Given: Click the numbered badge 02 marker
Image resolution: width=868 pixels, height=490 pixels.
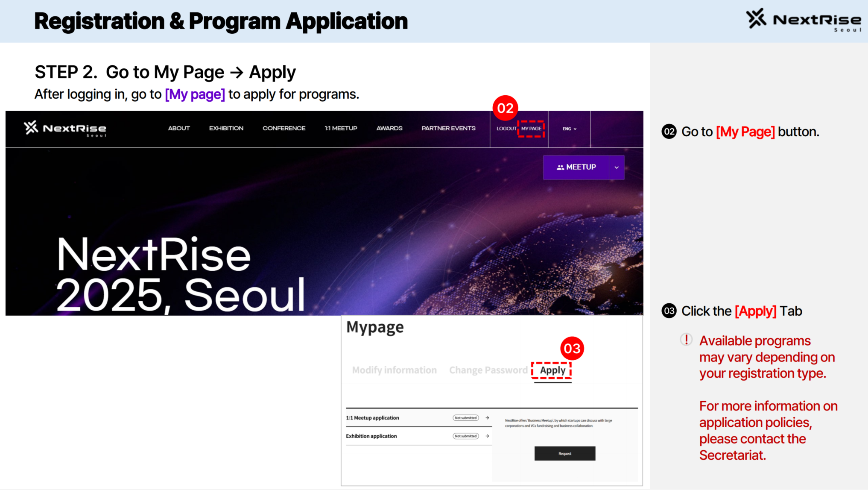Looking at the screenshot, I should tap(506, 108).
